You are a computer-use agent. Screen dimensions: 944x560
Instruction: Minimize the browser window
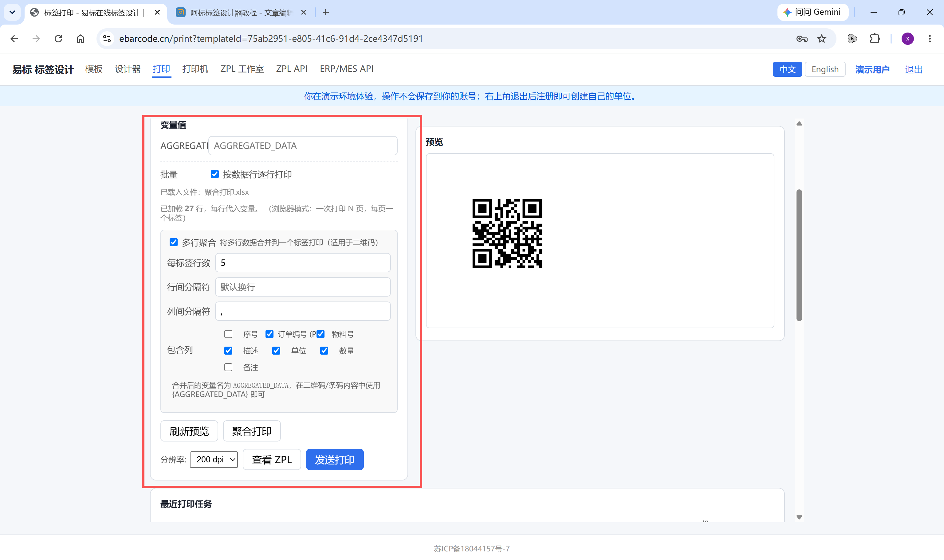pos(873,13)
